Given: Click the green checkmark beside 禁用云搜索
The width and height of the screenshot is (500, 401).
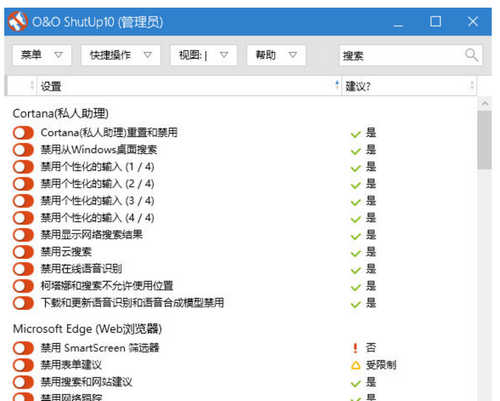Looking at the screenshot, I should [x=356, y=253].
